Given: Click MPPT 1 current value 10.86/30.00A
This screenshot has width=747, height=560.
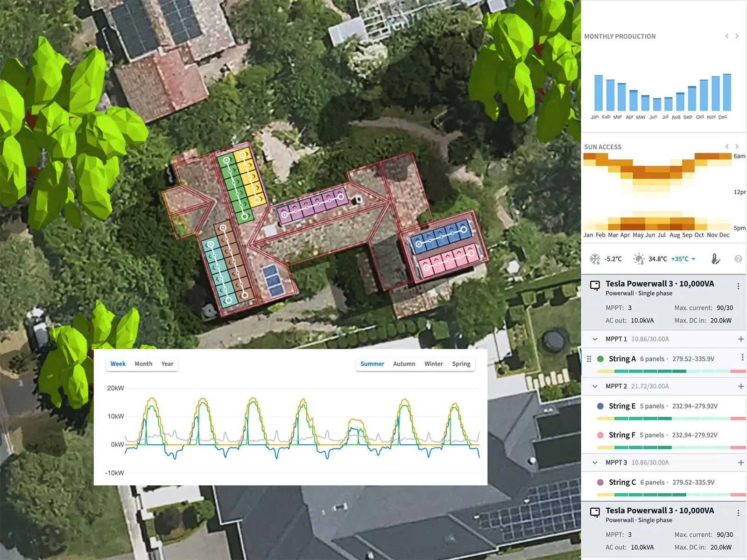Looking at the screenshot, I should pos(650,339).
